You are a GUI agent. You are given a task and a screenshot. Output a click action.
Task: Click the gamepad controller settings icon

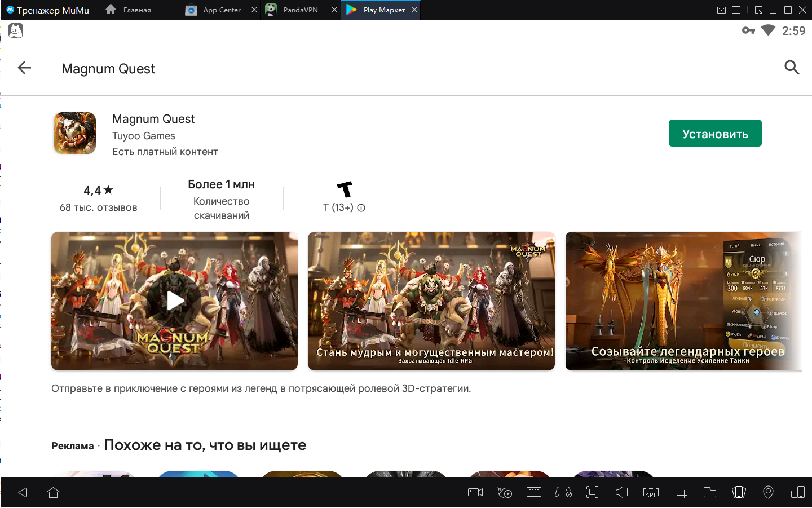[563, 492]
